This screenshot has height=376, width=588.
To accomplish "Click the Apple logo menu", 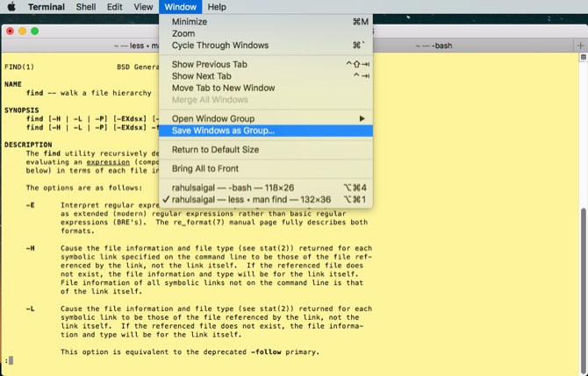I will pyautogui.click(x=11, y=7).
